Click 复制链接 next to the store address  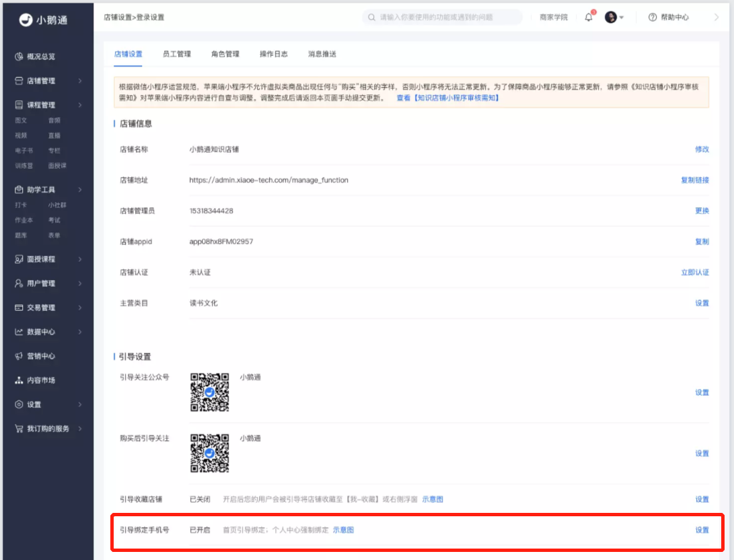[695, 180]
